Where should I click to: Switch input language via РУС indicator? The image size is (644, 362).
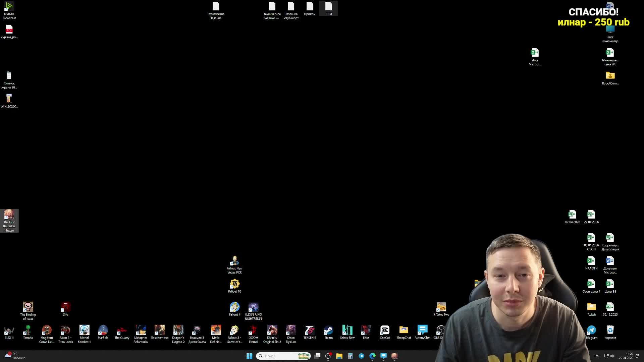[597, 356]
